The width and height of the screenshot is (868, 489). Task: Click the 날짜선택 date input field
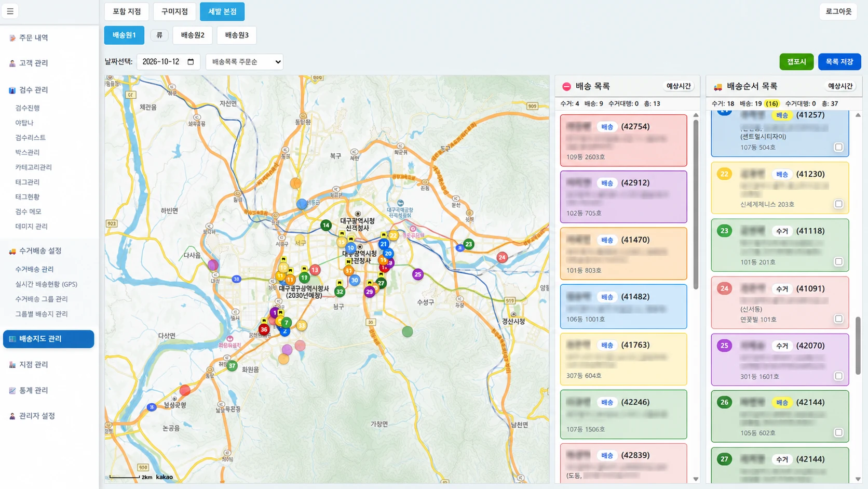(x=168, y=62)
